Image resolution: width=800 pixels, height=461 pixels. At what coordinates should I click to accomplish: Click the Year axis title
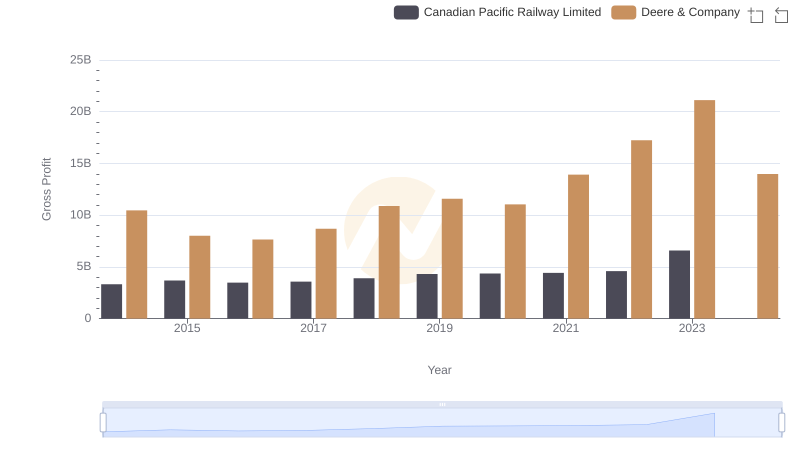point(439,370)
